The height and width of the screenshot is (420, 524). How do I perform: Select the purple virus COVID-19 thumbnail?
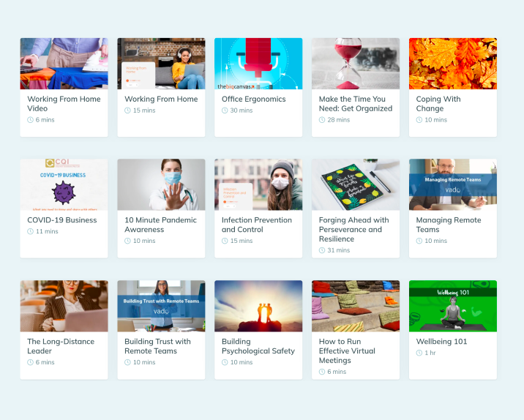click(x=64, y=184)
